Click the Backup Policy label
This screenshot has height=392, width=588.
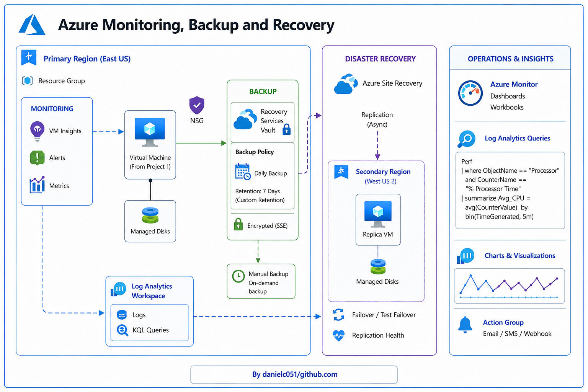click(255, 152)
